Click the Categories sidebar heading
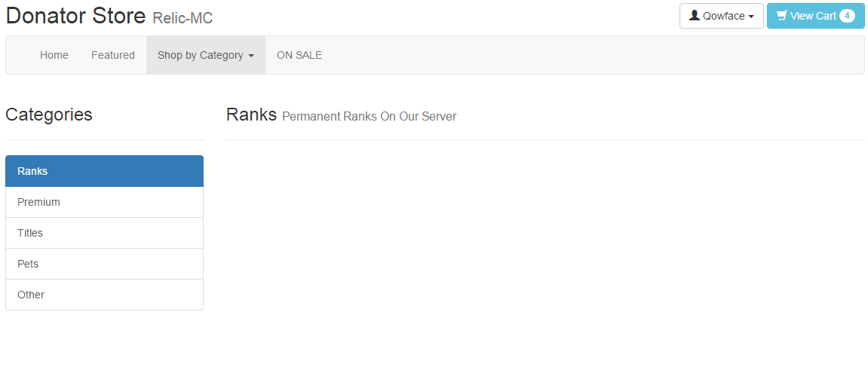Viewport: 868px width, 370px height. coord(49,115)
